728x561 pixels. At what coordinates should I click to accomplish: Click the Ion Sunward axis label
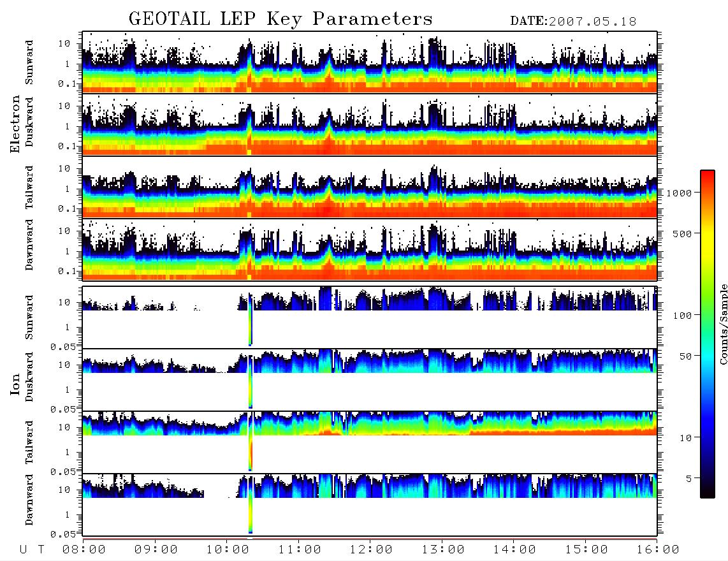point(29,317)
